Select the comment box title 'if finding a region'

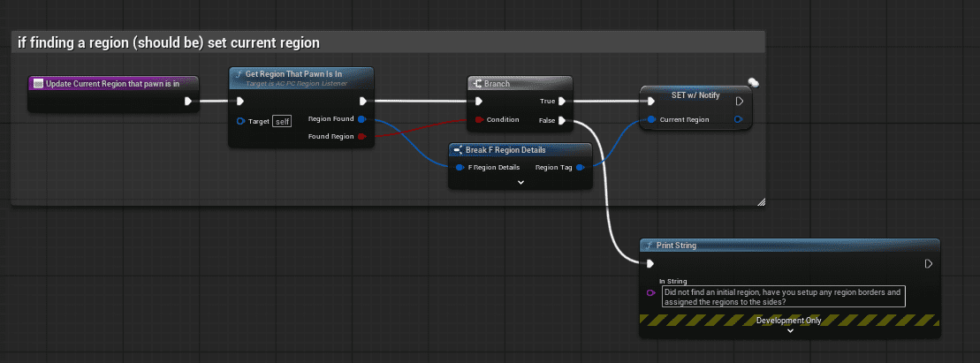(169, 42)
